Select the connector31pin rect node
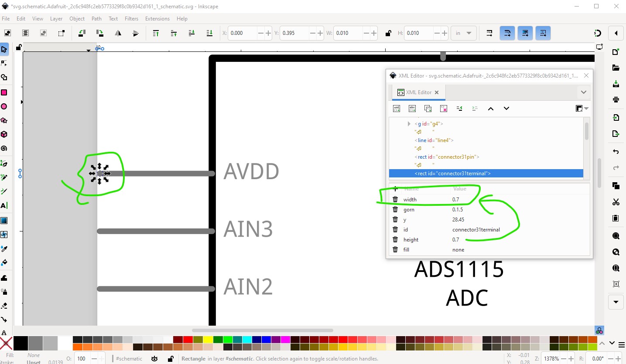 (447, 157)
